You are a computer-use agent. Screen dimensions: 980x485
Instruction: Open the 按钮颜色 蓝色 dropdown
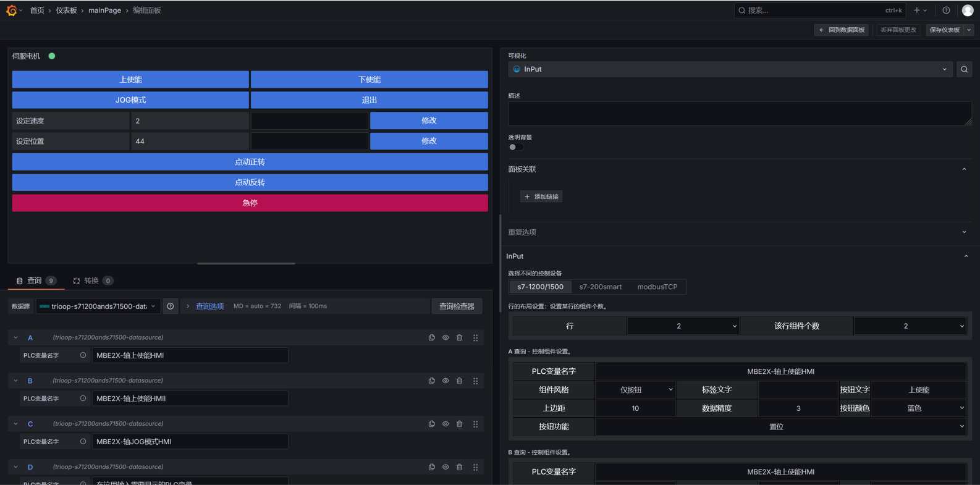click(919, 408)
